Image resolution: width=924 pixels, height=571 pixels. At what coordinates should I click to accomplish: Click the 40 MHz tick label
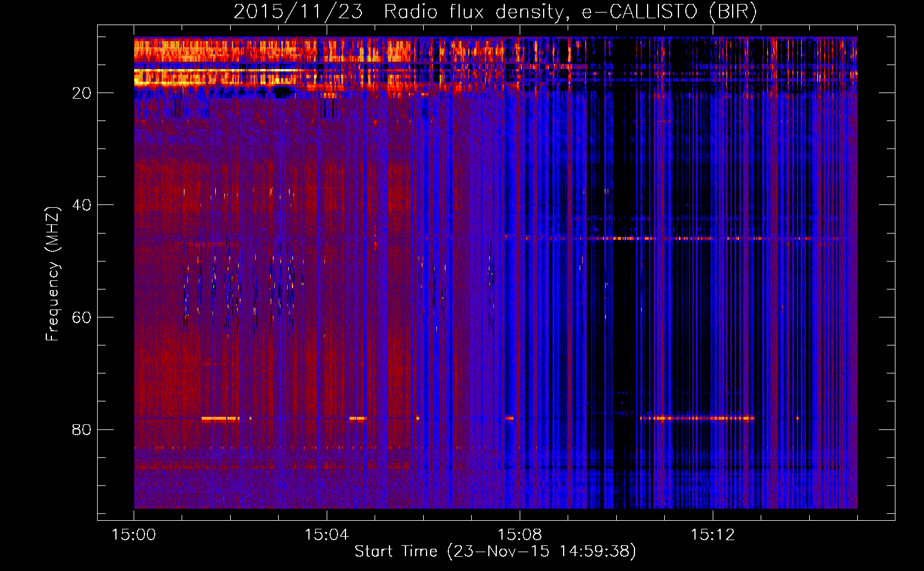(82, 205)
